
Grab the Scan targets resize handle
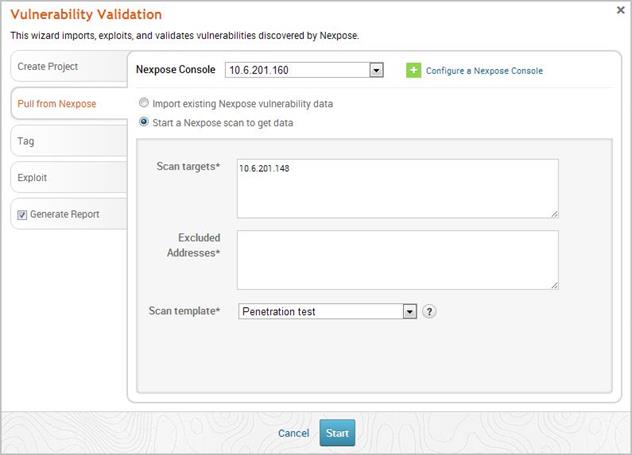(555, 214)
